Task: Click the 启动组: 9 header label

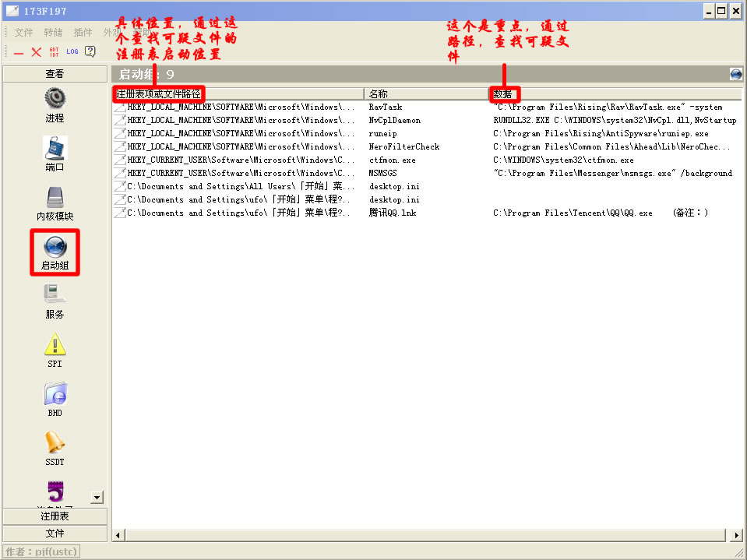Action: (146, 74)
